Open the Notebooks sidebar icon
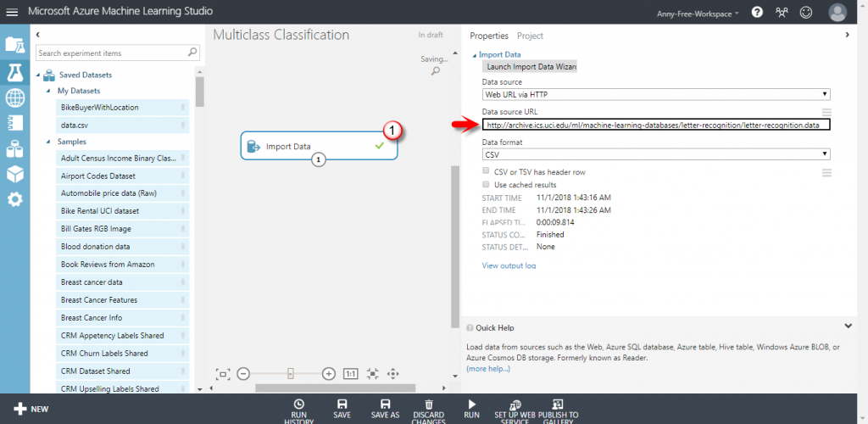Screen dimensions: 868x424 coord(15,124)
